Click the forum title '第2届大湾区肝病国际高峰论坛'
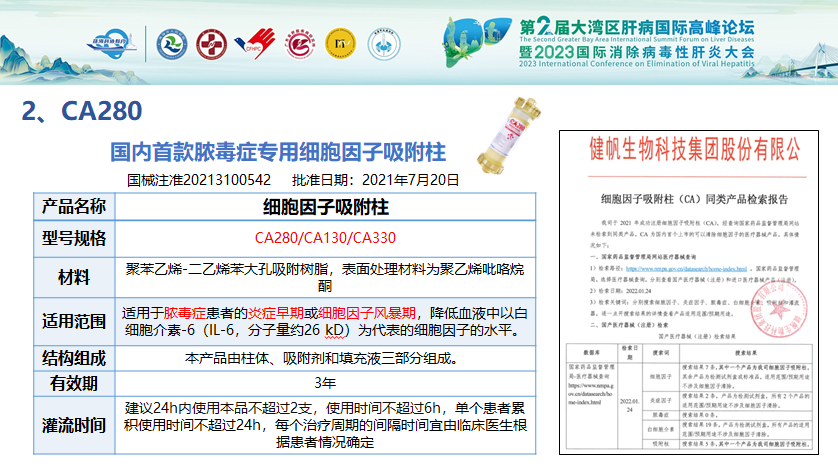Screen dimensions: 838x469 point(637,27)
